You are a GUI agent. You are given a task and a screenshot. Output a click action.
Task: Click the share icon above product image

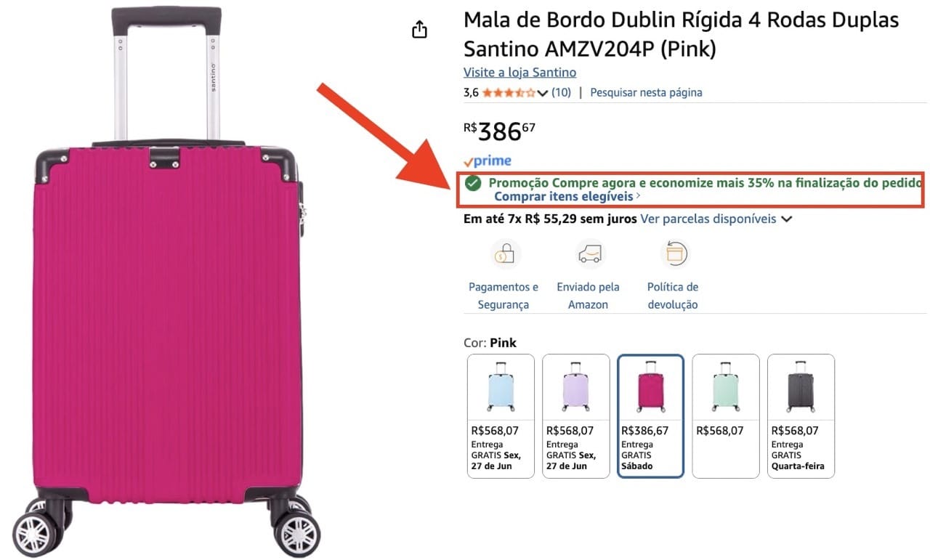pos(419,29)
